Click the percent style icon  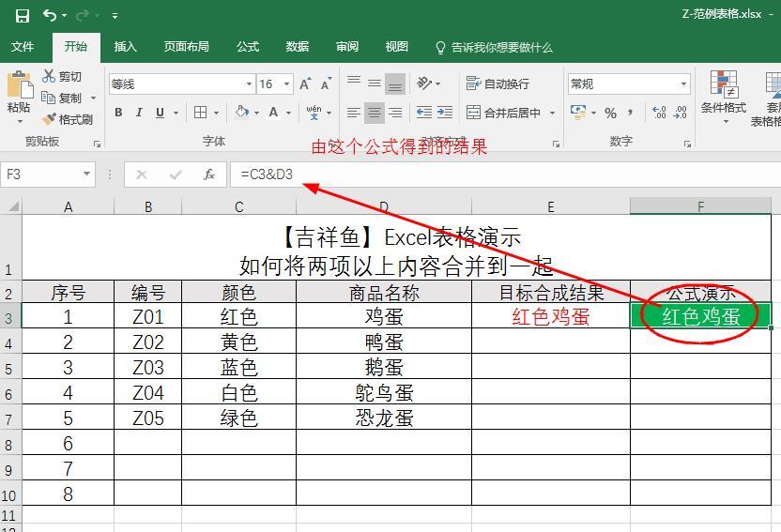(611, 113)
